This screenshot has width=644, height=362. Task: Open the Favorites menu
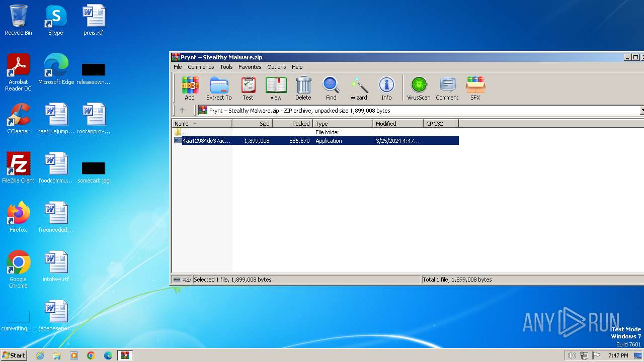point(250,67)
